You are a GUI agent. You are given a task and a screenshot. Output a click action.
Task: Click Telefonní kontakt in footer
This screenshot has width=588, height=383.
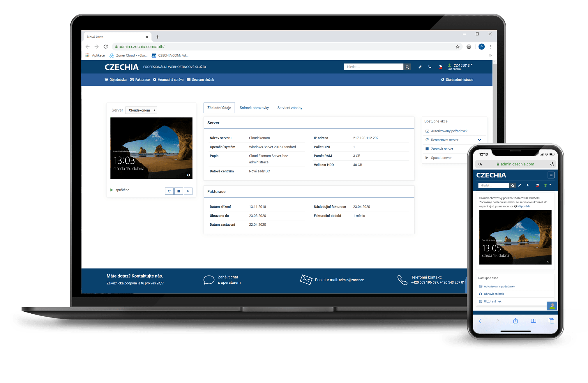coord(432,280)
